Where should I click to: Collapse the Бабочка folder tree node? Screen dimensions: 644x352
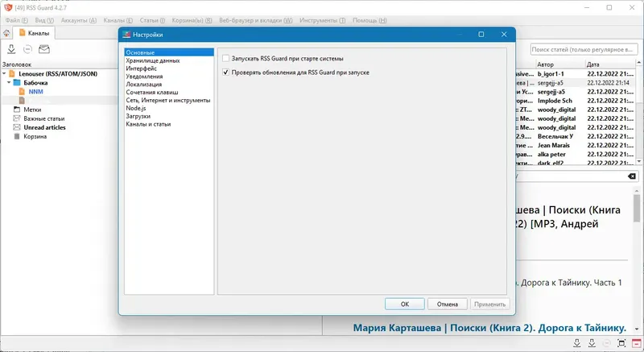tap(9, 82)
